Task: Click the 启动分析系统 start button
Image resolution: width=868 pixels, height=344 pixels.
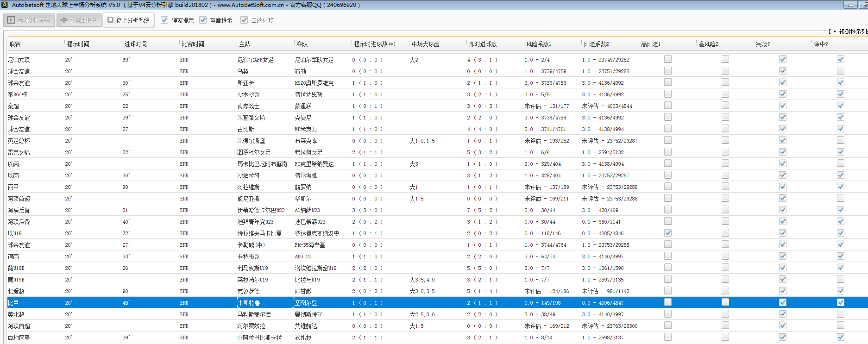Action: 29,20
